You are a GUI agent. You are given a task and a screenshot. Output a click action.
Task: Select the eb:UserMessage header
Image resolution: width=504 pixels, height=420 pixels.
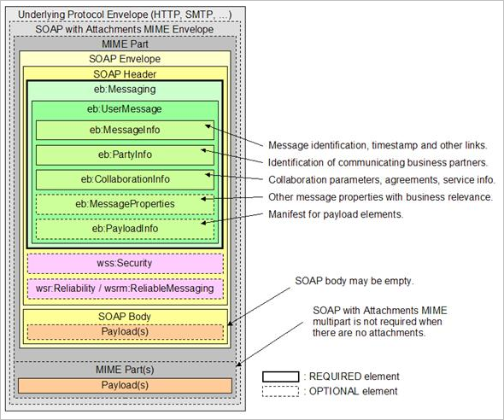125,109
